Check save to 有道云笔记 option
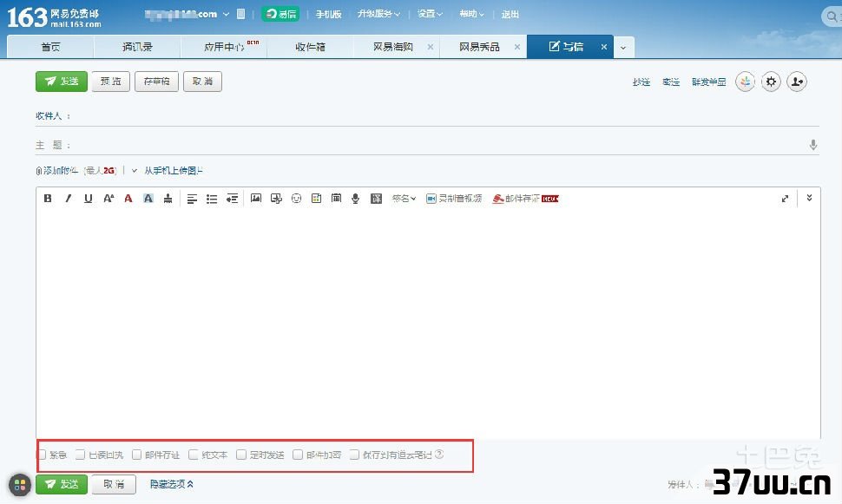Image resolution: width=842 pixels, height=504 pixels. click(354, 455)
